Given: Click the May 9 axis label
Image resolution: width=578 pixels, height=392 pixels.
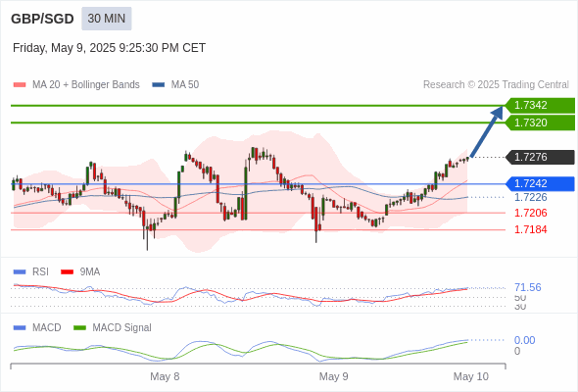Looking at the screenshot, I should [333, 376].
